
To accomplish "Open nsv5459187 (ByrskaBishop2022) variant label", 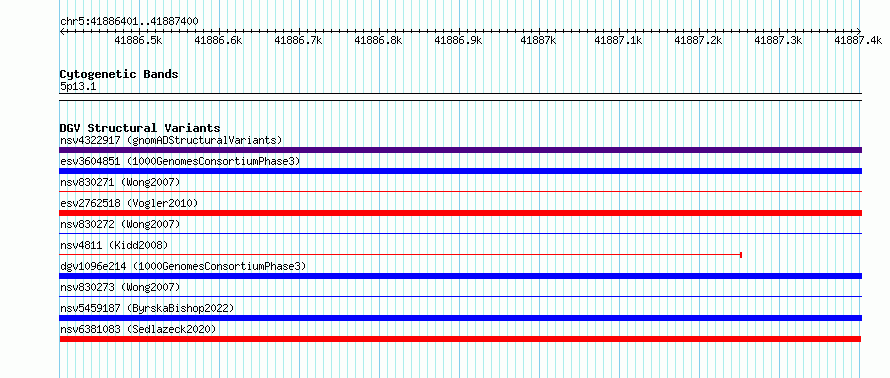I will (x=147, y=308).
